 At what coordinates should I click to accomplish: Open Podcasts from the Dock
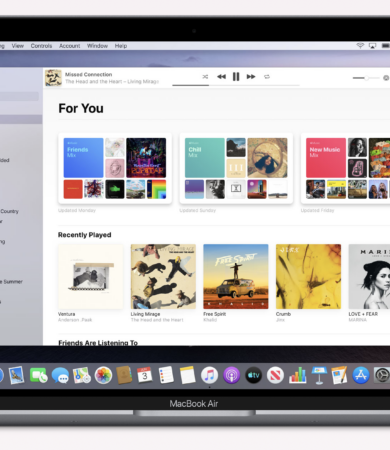231,376
